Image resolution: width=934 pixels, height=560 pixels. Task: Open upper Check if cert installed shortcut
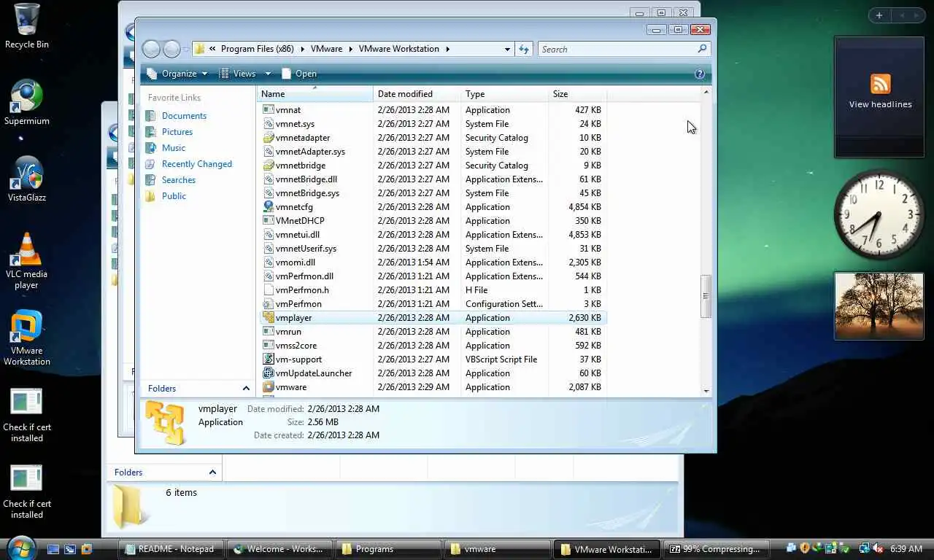point(27,415)
